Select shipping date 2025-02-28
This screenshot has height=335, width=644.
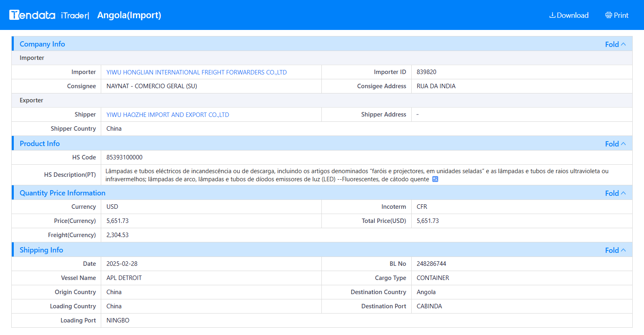pyautogui.click(x=122, y=264)
